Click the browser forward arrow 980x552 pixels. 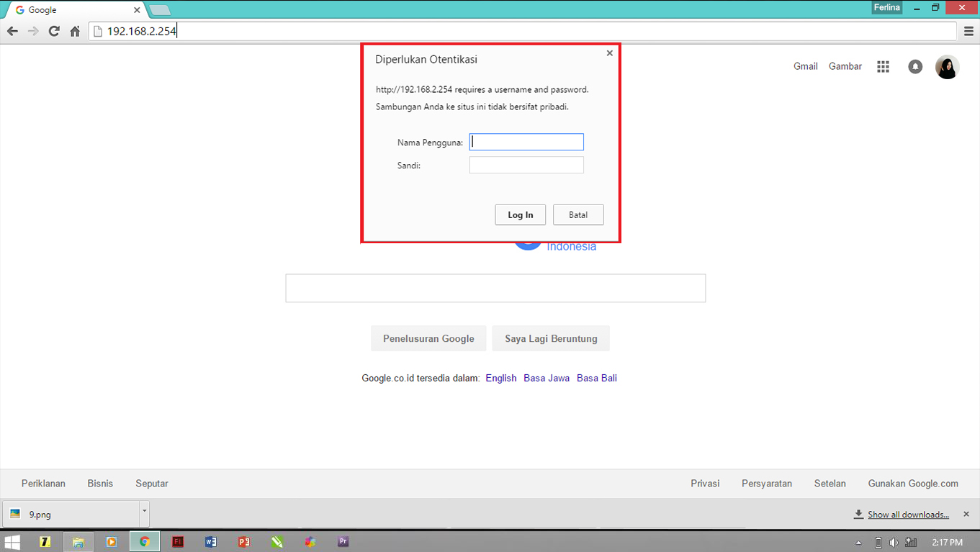click(33, 31)
